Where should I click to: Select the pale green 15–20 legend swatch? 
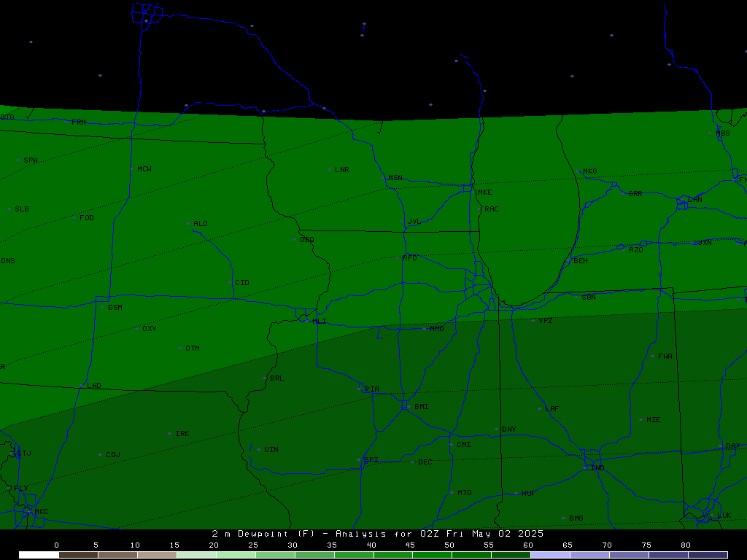[x=196, y=555]
